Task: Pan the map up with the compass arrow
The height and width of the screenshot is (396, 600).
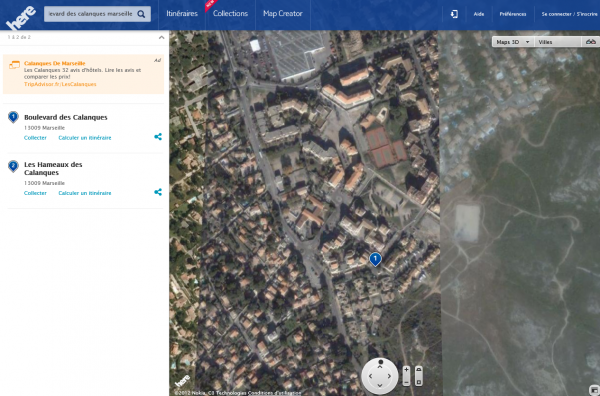Action: point(380,367)
